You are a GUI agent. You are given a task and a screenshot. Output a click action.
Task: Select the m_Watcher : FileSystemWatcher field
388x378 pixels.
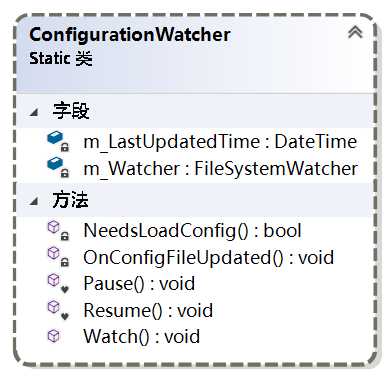click(x=221, y=168)
